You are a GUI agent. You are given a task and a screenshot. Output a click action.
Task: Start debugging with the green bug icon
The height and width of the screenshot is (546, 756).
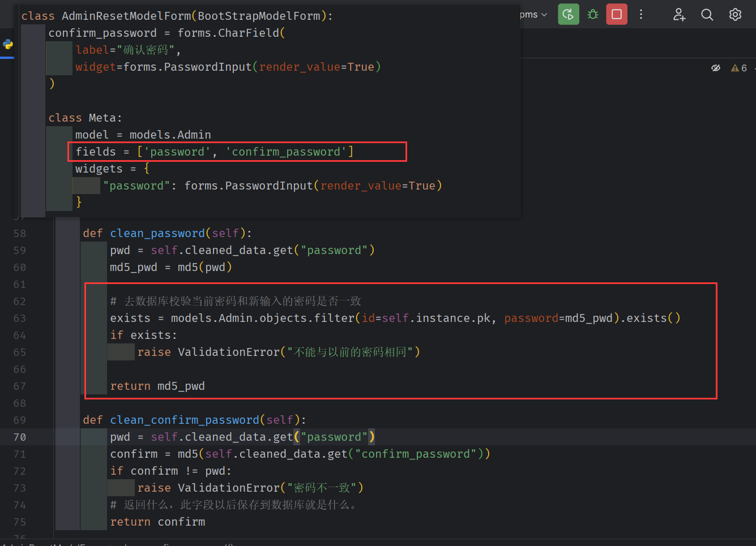(x=593, y=14)
